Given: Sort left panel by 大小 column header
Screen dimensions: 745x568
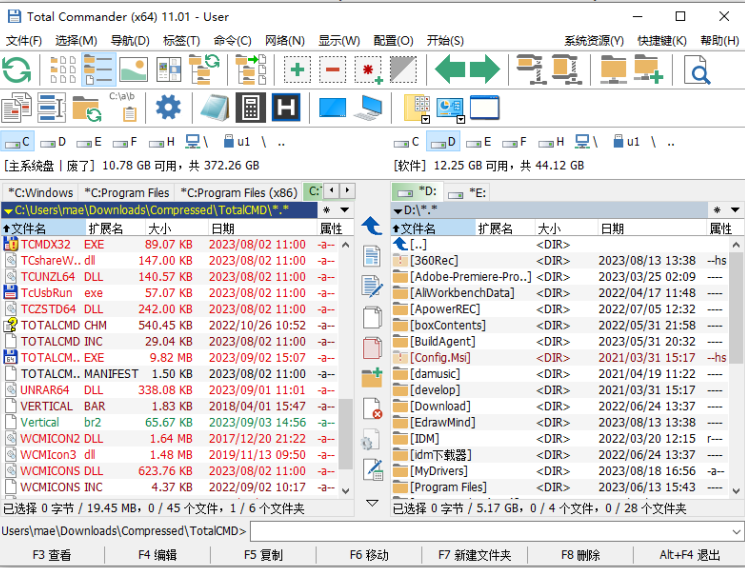Looking at the screenshot, I should (x=177, y=229).
